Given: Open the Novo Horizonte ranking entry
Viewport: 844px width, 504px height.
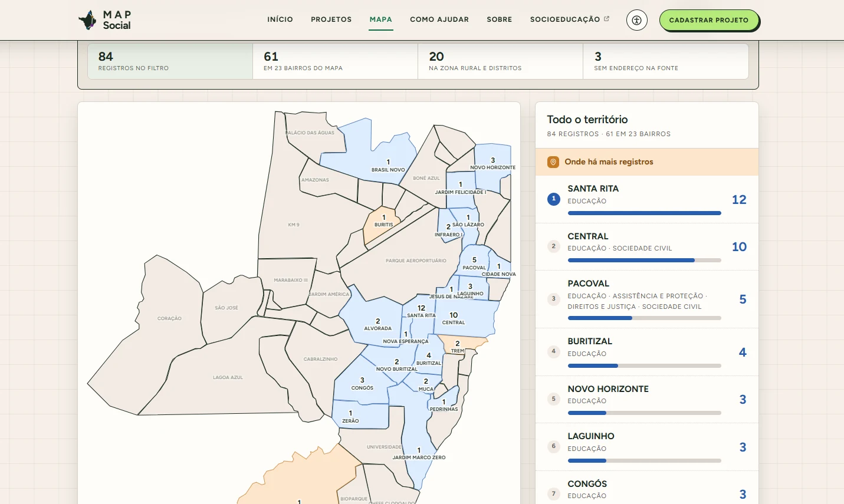Looking at the screenshot, I should (x=647, y=399).
